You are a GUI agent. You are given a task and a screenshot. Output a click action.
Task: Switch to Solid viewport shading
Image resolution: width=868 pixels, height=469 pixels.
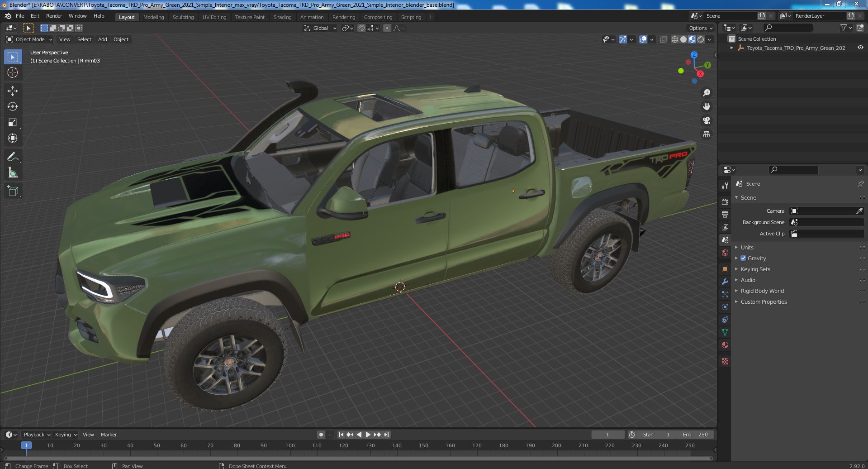[683, 39]
